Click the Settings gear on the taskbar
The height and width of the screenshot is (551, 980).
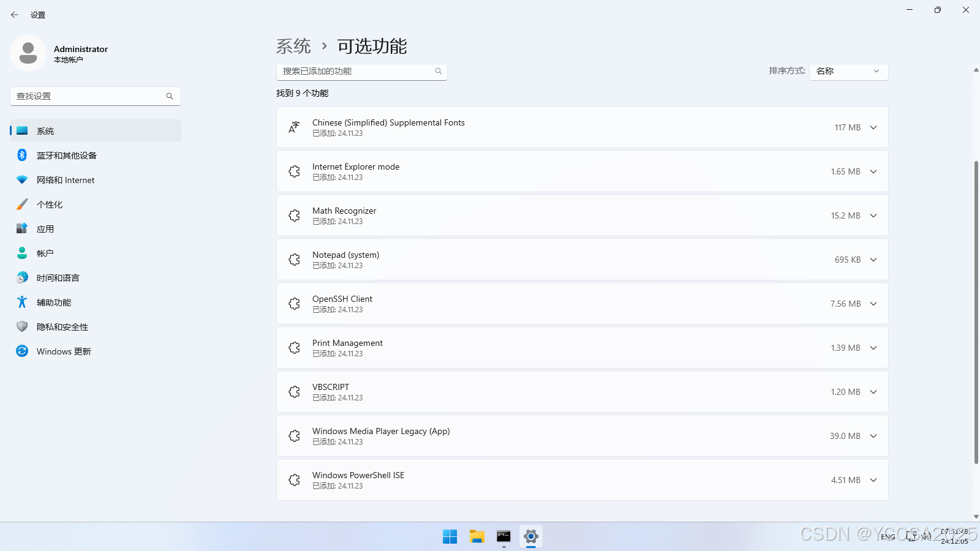coord(531,536)
